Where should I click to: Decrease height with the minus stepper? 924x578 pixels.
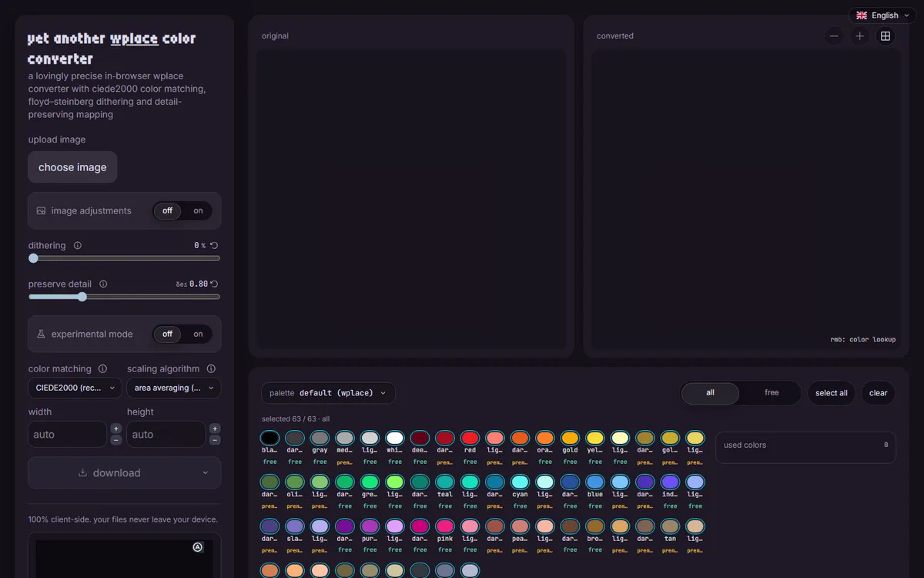[215, 440]
